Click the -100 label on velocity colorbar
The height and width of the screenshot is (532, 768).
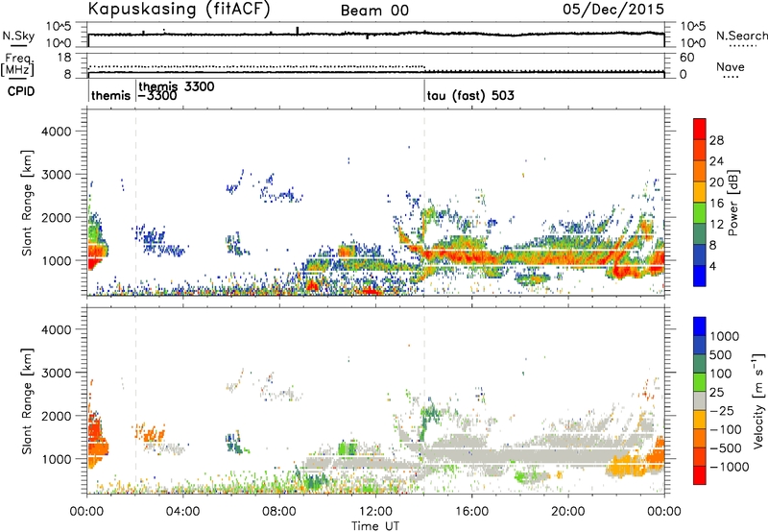[x=726, y=429]
